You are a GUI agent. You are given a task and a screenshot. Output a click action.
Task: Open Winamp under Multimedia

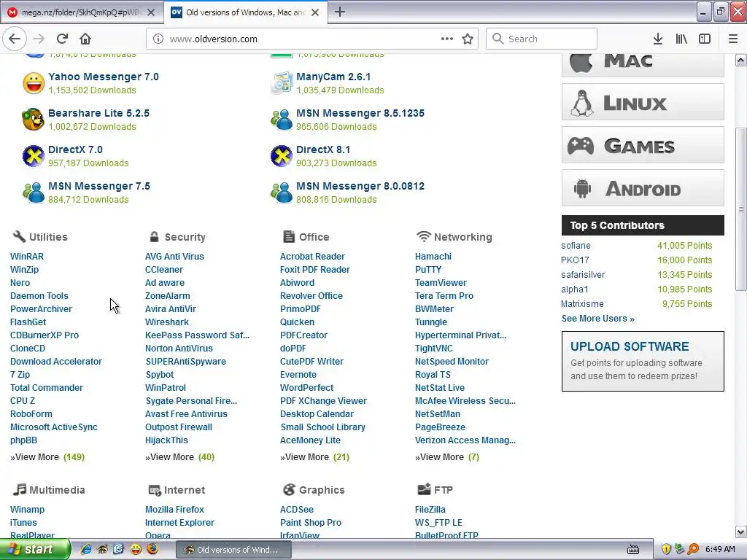[27, 510]
